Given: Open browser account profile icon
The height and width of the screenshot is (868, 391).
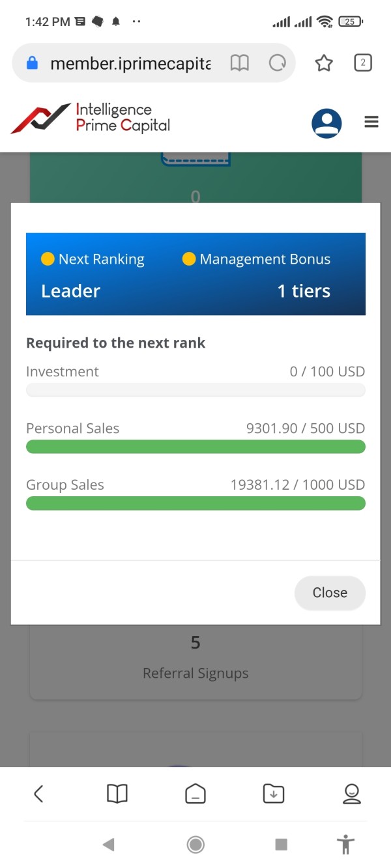Looking at the screenshot, I should point(352,793).
